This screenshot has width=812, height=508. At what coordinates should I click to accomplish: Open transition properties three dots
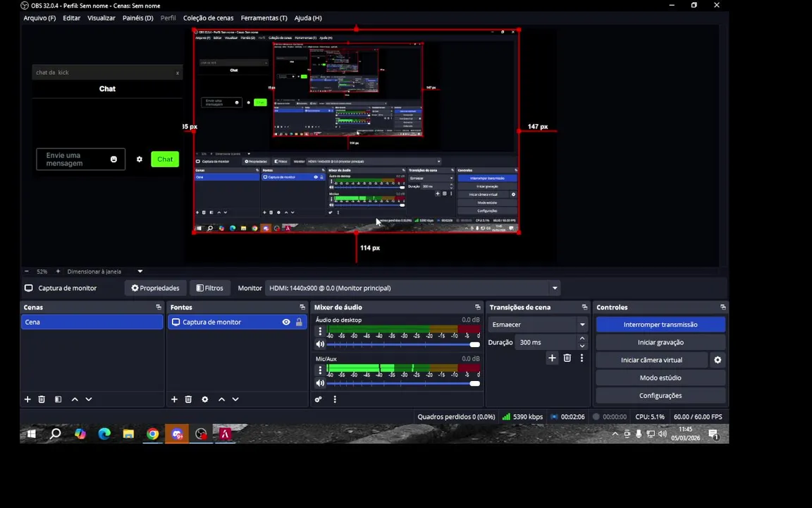(582, 358)
